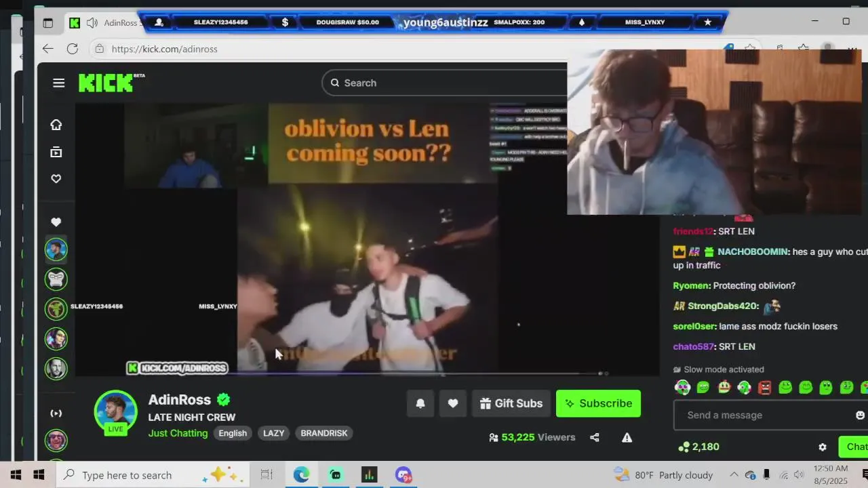Open Windows Start button

(39, 475)
